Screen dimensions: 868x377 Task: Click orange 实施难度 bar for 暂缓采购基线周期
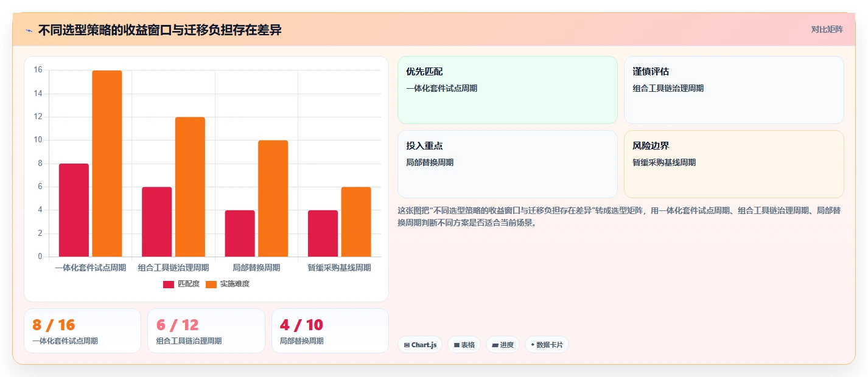(356, 221)
